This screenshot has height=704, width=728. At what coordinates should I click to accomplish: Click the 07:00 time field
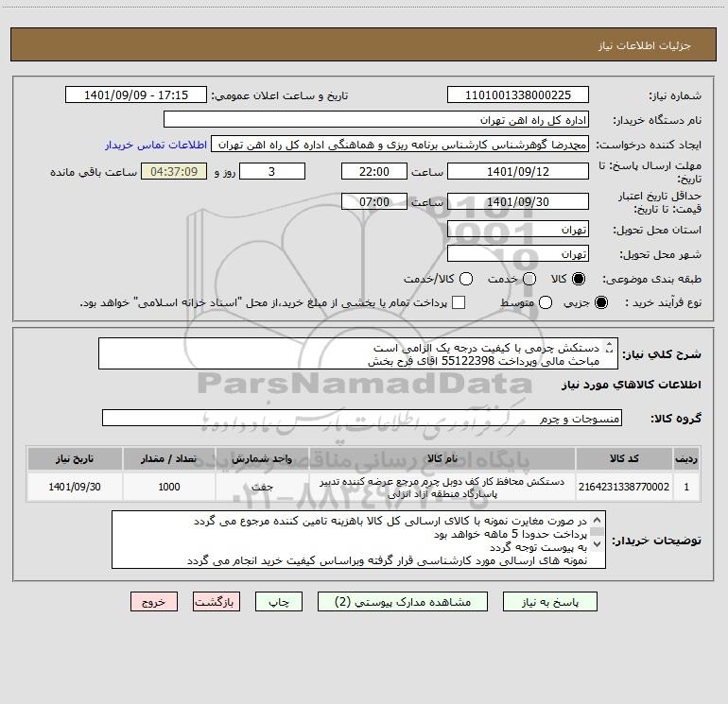(374, 201)
